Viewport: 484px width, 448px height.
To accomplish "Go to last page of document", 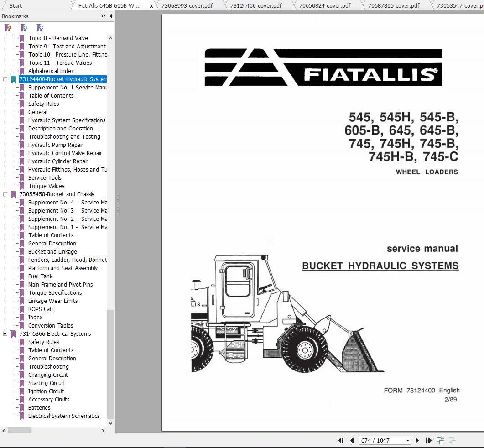I will pyautogui.click(x=428, y=440).
